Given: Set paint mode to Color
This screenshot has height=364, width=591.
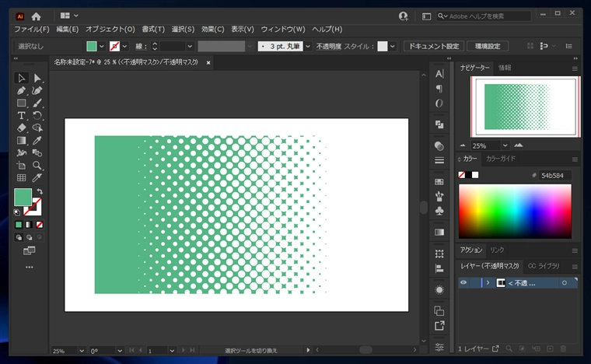Looking at the screenshot, I should click(x=19, y=225).
